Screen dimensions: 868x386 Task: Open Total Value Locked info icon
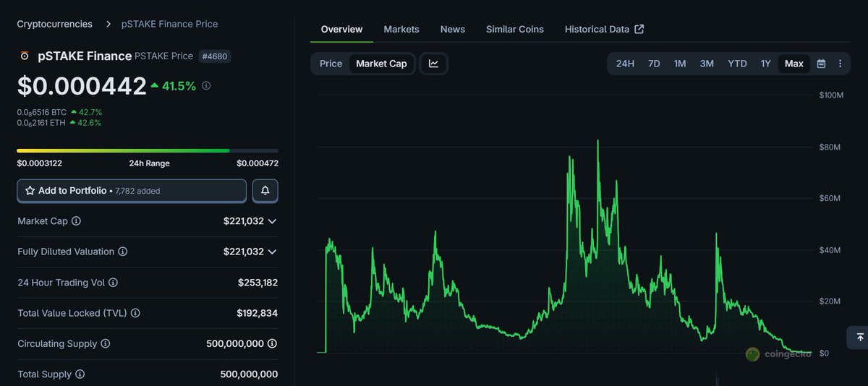click(135, 313)
